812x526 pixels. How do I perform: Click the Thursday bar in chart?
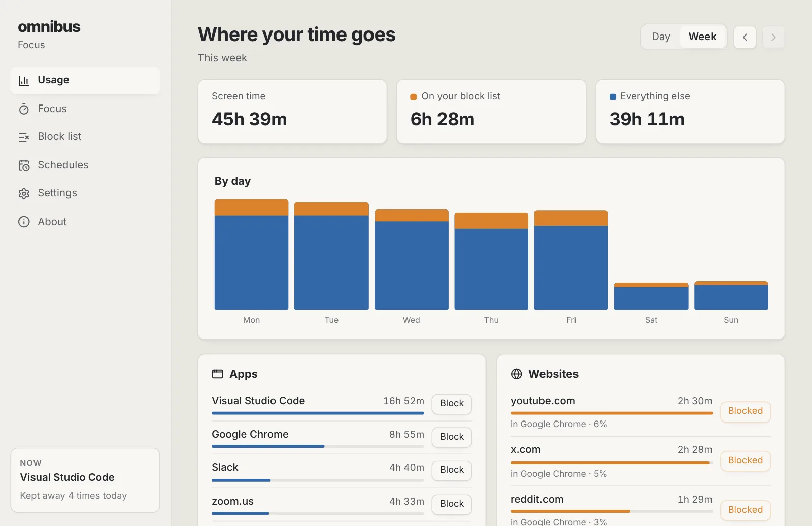pyautogui.click(x=491, y=261)
